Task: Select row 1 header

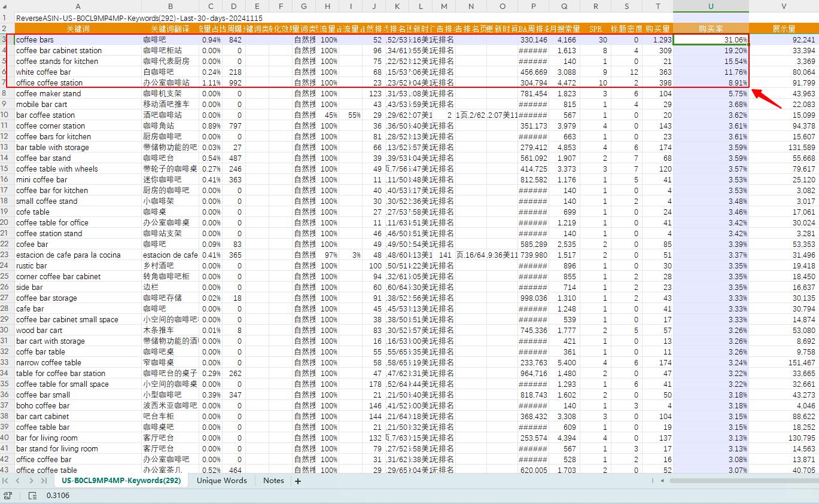Action: point(7,18)
